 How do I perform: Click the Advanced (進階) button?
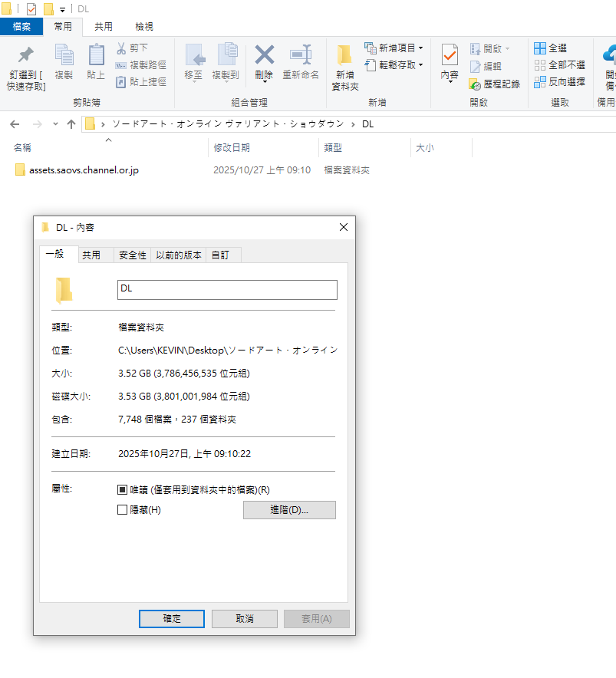[x=289, y=510]
